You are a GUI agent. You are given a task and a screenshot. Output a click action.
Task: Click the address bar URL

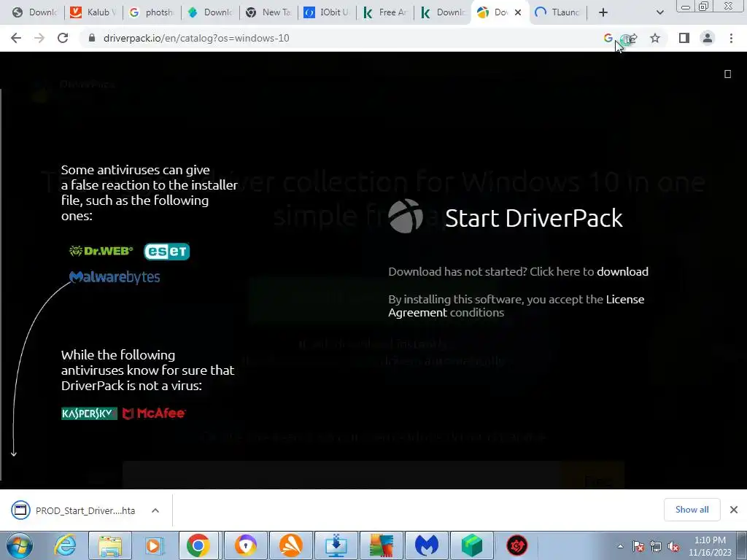tap(196, 38)
